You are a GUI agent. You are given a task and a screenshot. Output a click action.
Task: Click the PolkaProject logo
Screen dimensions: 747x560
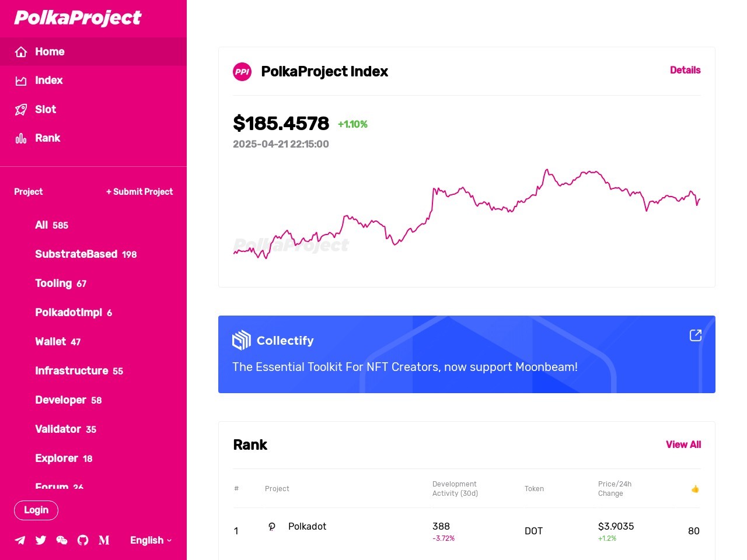pyautogui.click(x=78, y=18)
